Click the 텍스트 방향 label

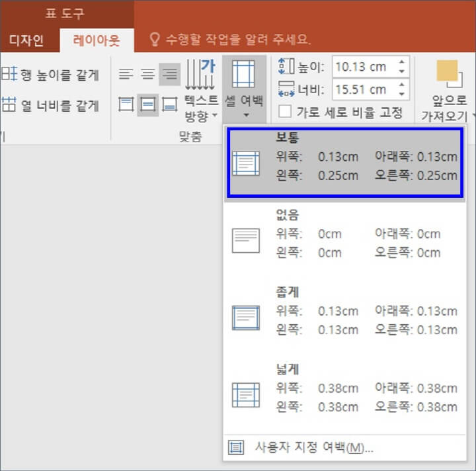[x=202, y=108]
